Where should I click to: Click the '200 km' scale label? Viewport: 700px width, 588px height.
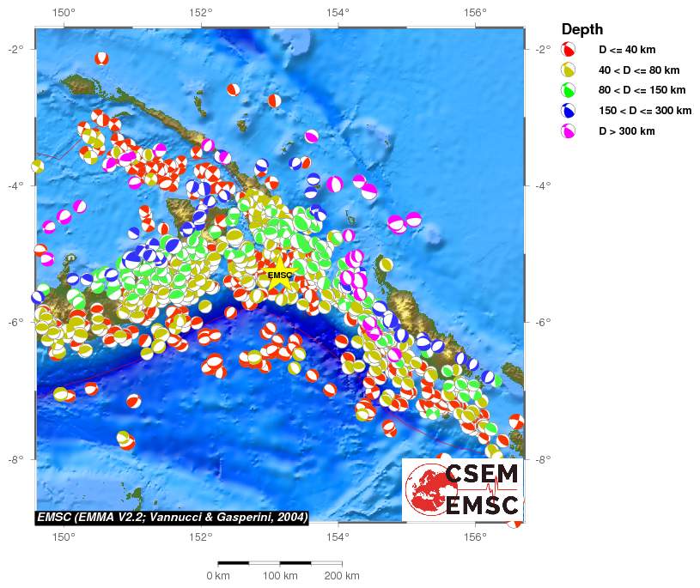(341, 575)
